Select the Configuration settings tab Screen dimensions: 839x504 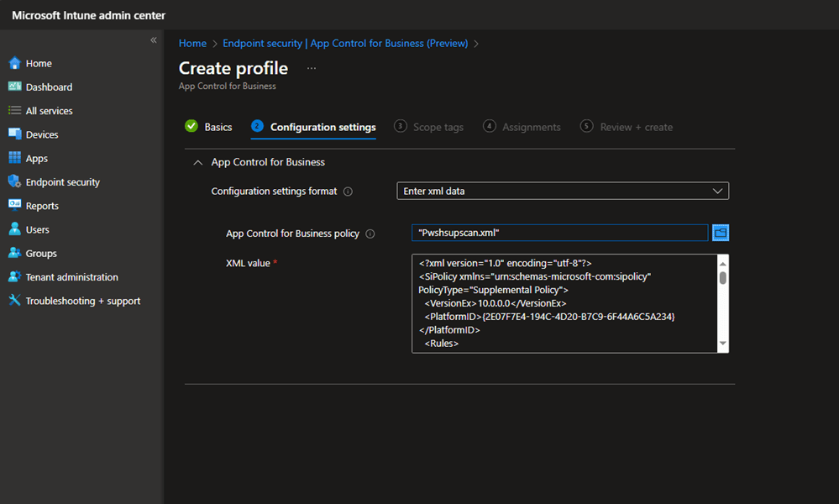[x=313, y=127]
